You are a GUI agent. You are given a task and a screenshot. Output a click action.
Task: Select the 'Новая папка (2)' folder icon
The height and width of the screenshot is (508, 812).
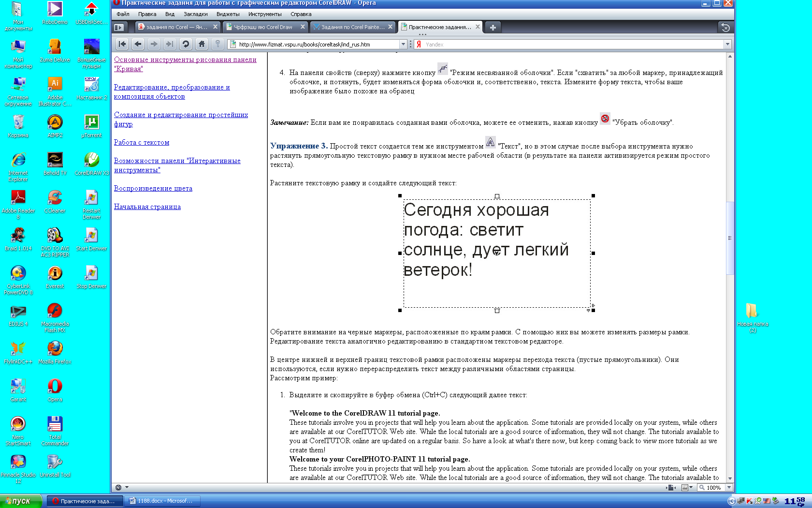(x=752, y=317)
